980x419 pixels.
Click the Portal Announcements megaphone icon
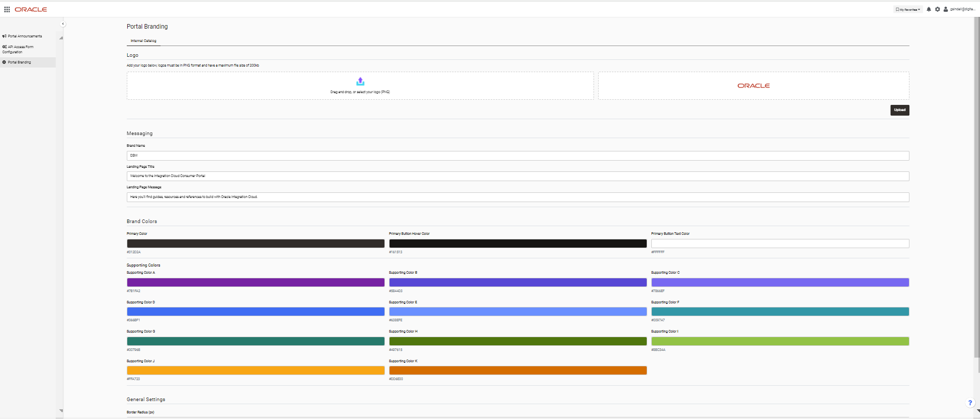tap(4, 36)
